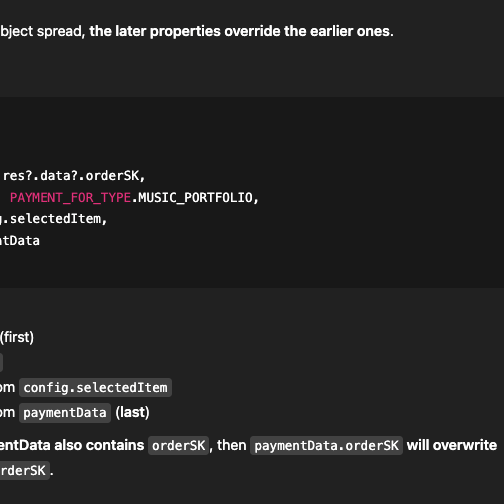This screenshot has width=504, height=504.
Task: Click the ', then' text between chips
Action: [229, 445]
